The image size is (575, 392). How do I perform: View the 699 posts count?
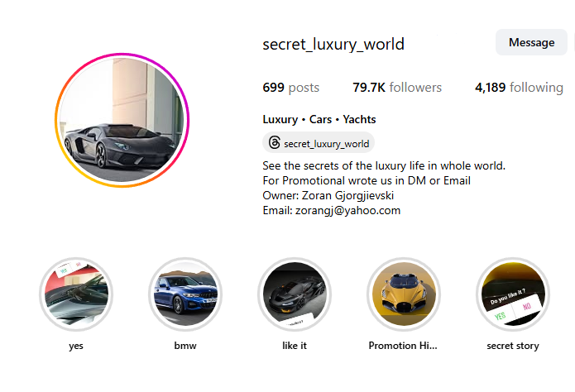click(x=290, y=88)
